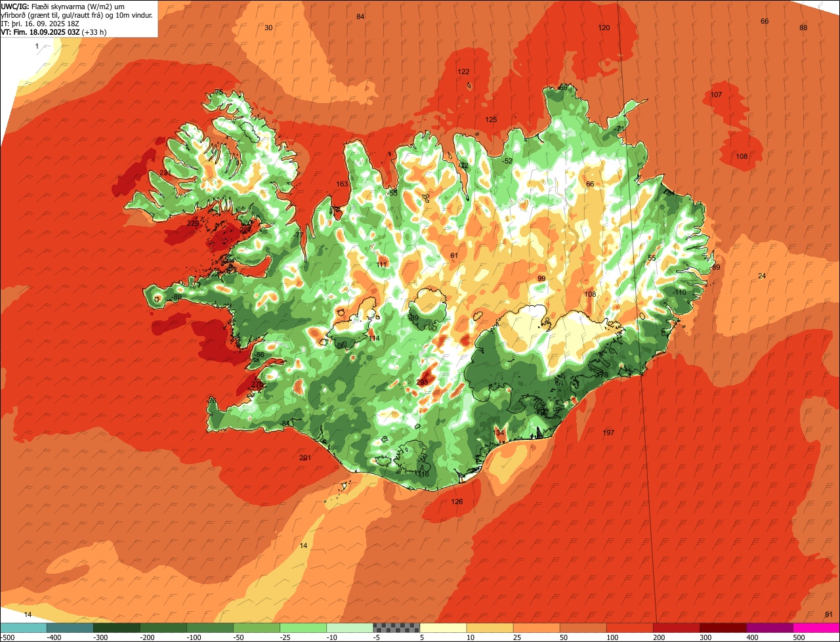Viewport: 840px width, 642px height.
Task: Click the highland value '99'
Action: (541, 279)
